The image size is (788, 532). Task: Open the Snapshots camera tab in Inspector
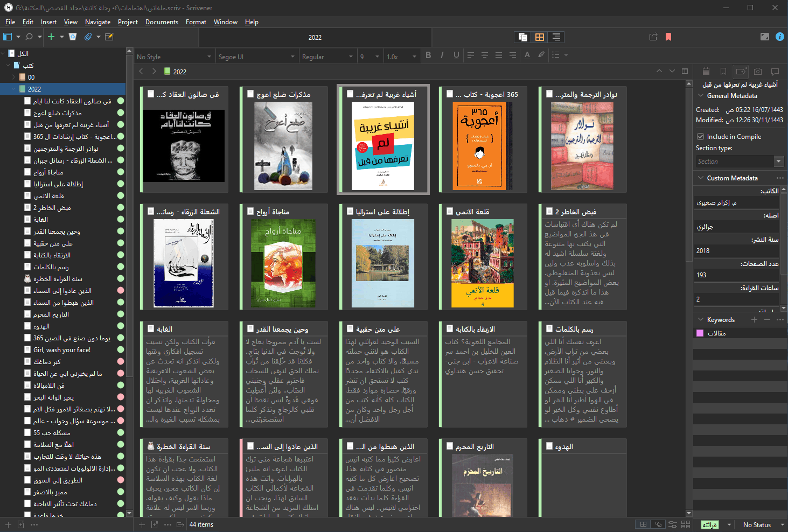758,71
